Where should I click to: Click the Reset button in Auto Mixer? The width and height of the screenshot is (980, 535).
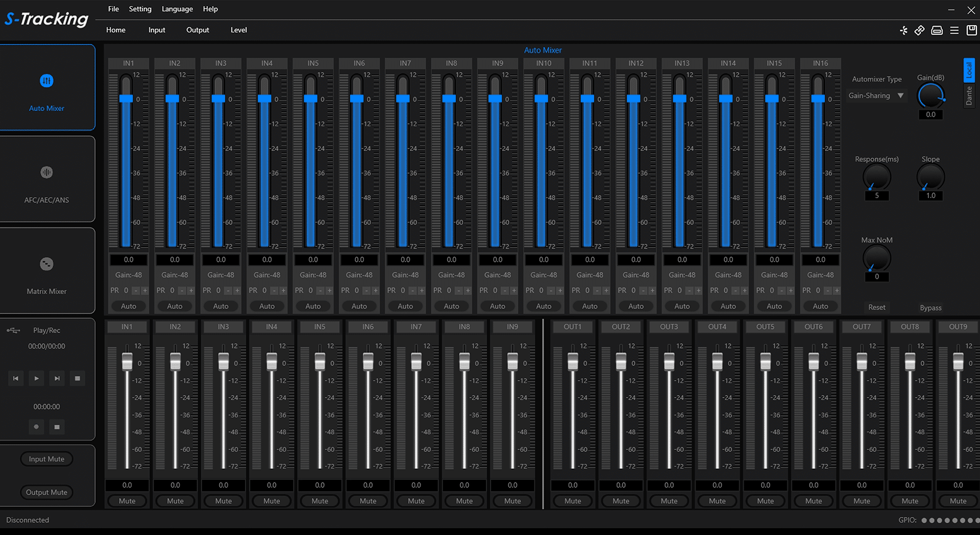pyautogui.click(x=876, y=307)
